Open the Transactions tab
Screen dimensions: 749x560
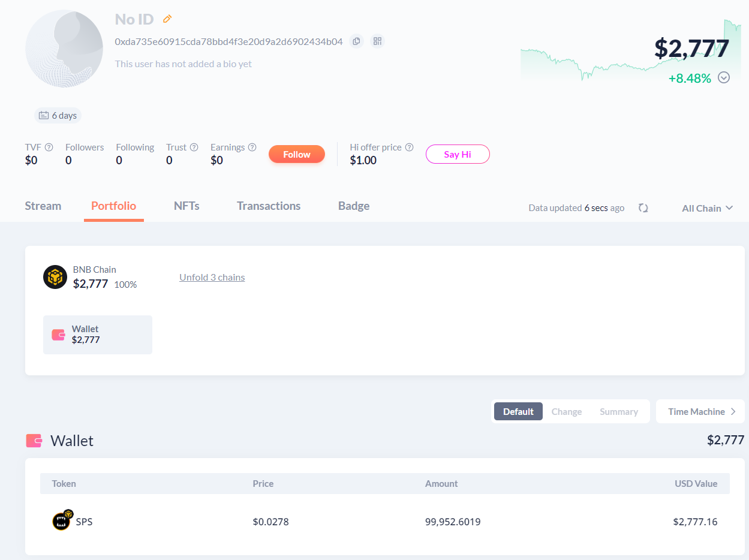coord(269,206)
